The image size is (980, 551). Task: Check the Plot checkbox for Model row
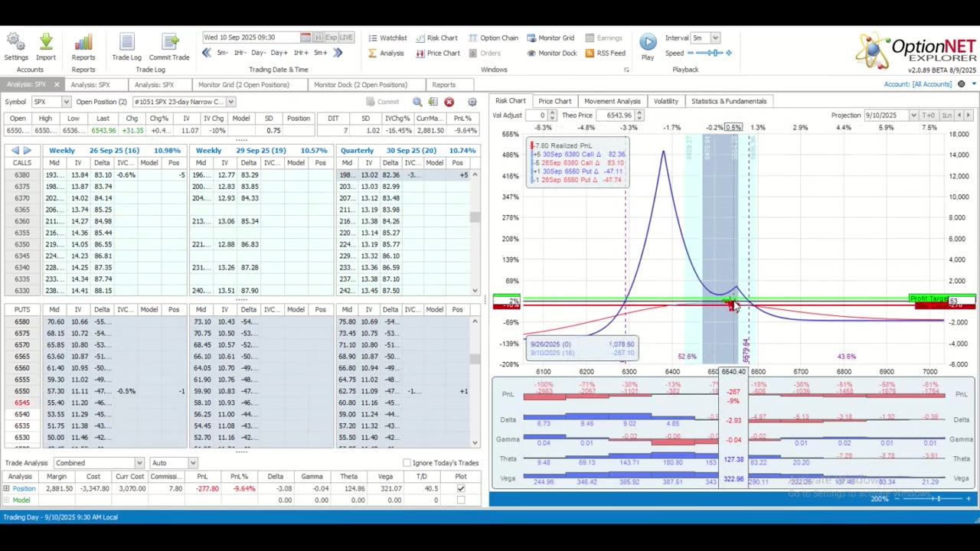point(460,500)
